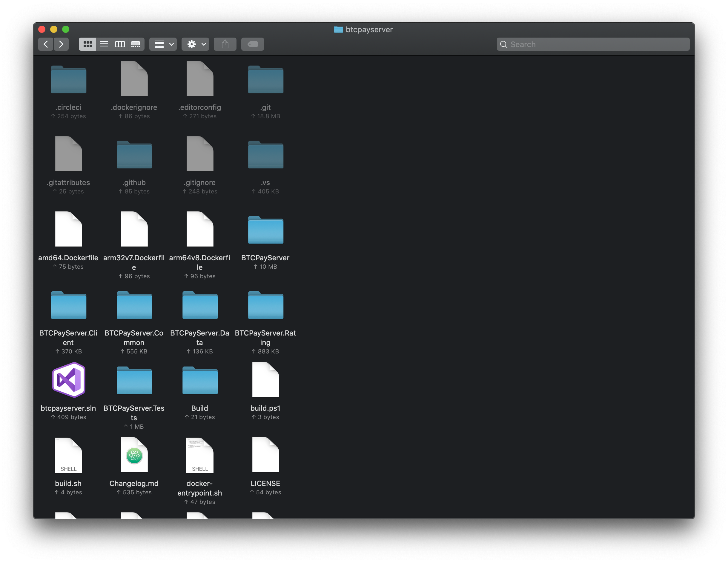Click the forward navigation arrow
Viewport: 728px width, 563px height.
pyautogui.click(x=61, y=44)
